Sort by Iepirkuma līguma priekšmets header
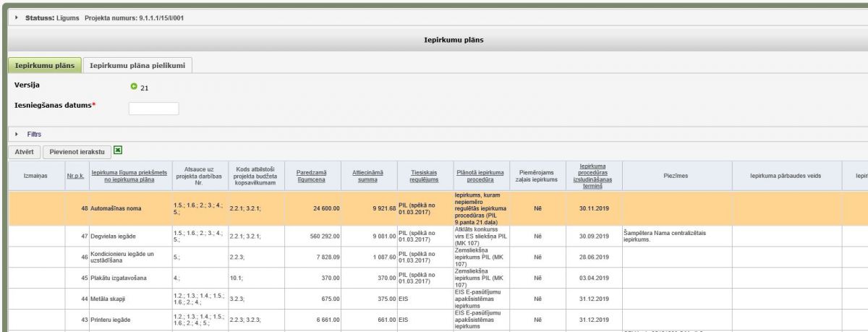868x332 pixels. [129, 176]
